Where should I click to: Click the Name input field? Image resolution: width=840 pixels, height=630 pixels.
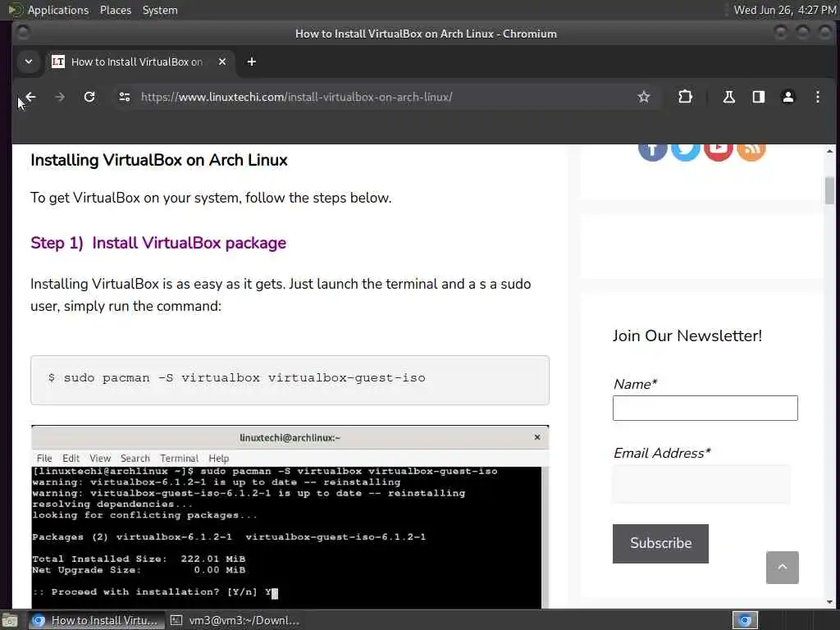point(705,409)
